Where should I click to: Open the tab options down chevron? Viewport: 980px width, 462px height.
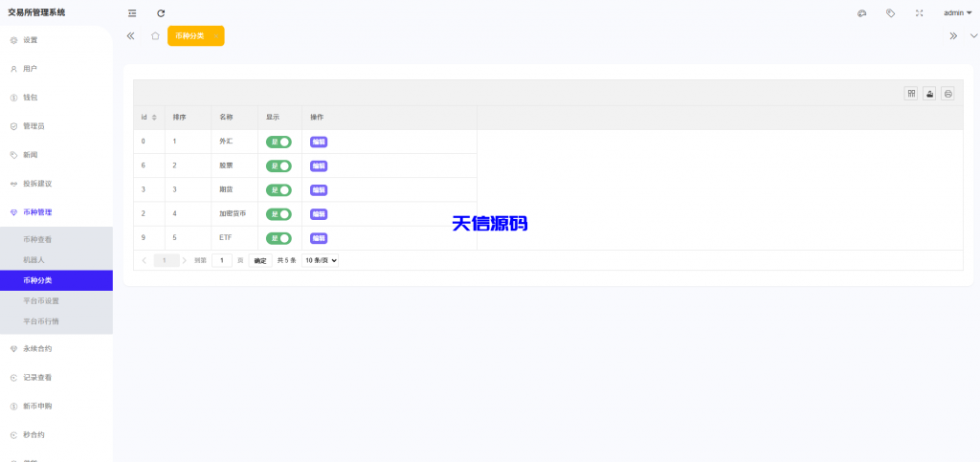[x=973, y=35]
